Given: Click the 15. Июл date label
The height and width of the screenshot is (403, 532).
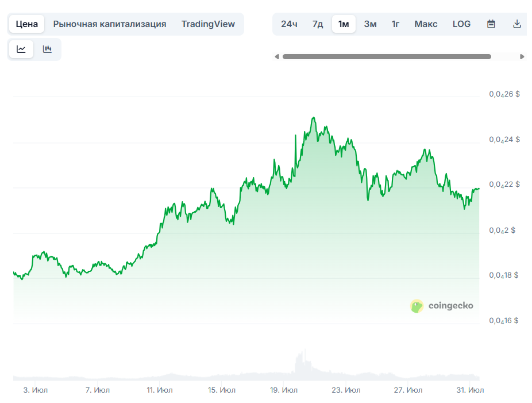Looking at the screenshot, I should [222, 390].
